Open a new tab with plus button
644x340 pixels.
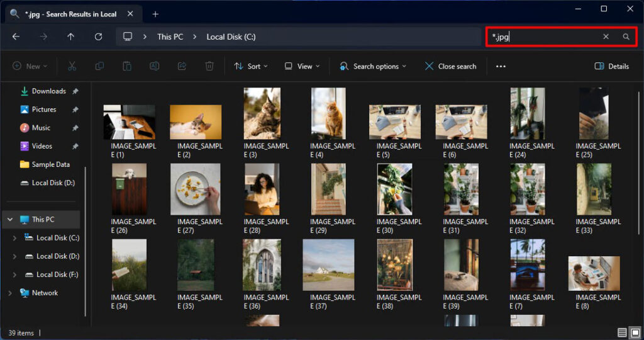pos(155,14)
